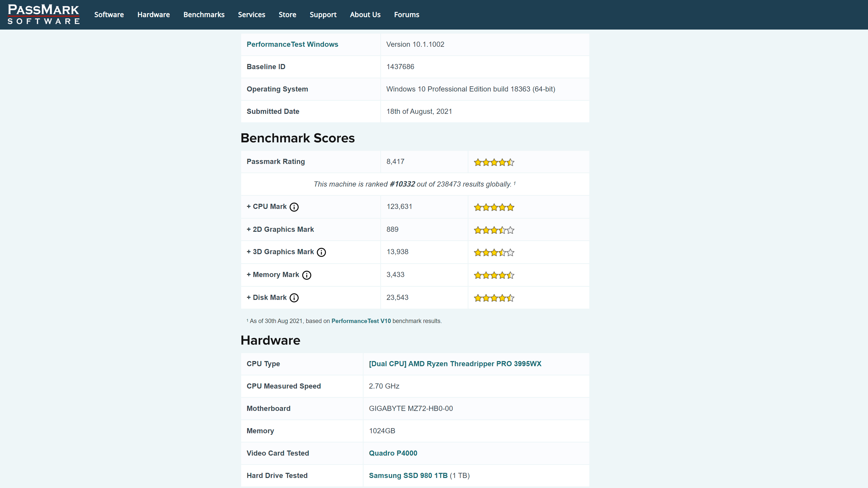Click info icon next to Memory Mark

[306, 275]
